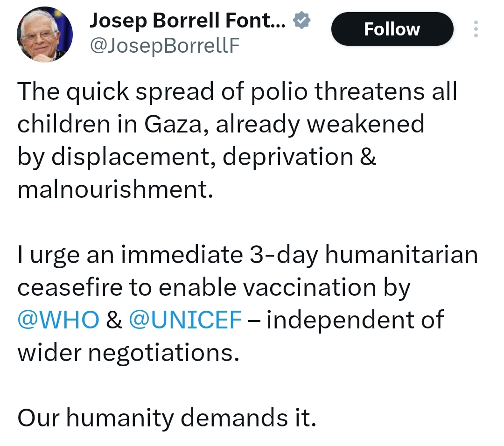Open the three-dot more options menu
This screenshot has width=504, height=446.
(476, 29)
